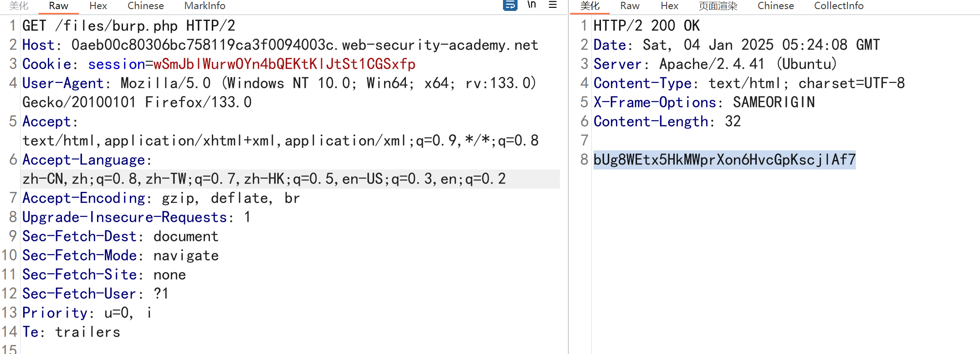Toggle the word wrap icon in request editor
Viewport: 980px width, 354px height.
click(510, 5)
